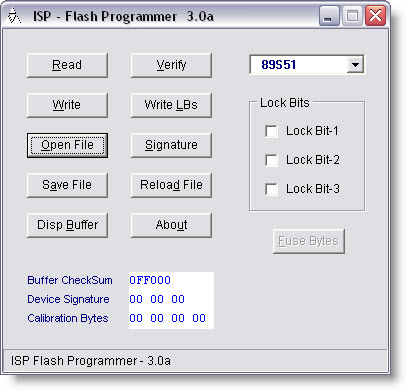Click the Calibration Bytes label
This screenshot has height=391, width=407.
(x=68, y=318)
